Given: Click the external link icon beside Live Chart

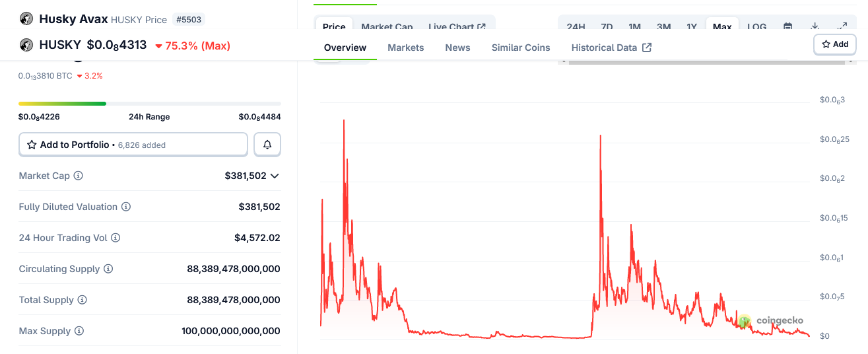Looking at the screenshot, I should pyautogui.click(x=482, y=27).
